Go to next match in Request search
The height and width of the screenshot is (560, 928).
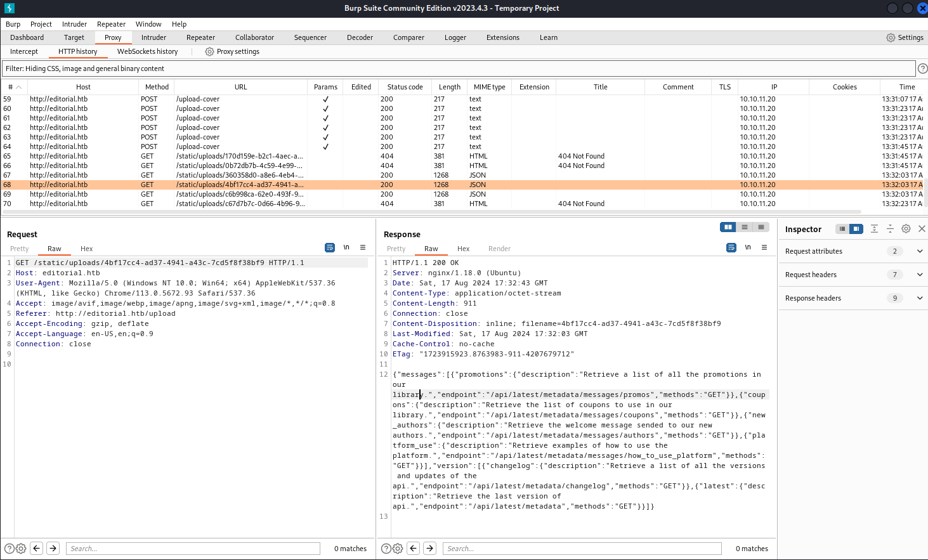click(x=53, y=549)
